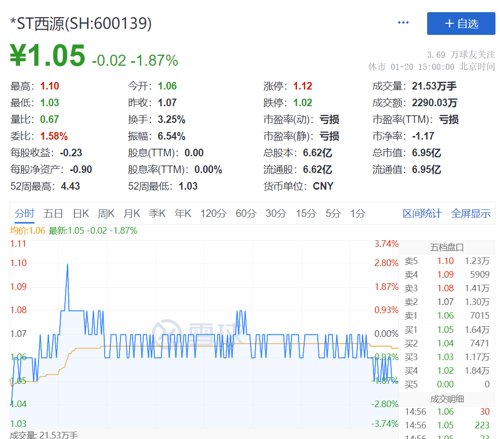The image size is (500, 439).
Task: Choose the 15分 interval tab
Action: click(x=306, y=213)
